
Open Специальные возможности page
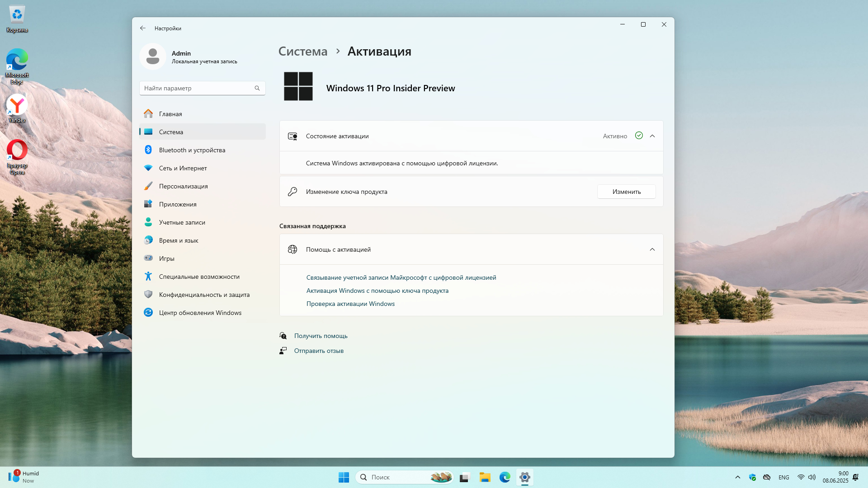pyautogui.click(x=199, y=277)
